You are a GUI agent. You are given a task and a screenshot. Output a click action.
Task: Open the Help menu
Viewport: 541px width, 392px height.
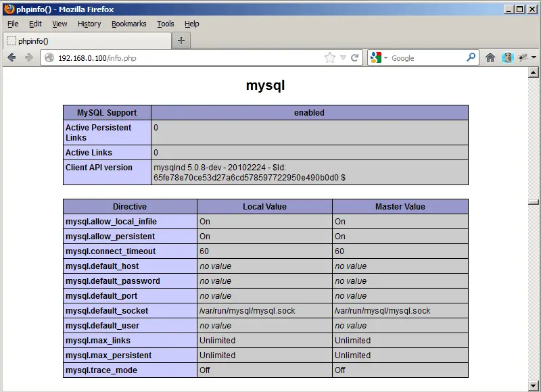(x=192, y=24)
